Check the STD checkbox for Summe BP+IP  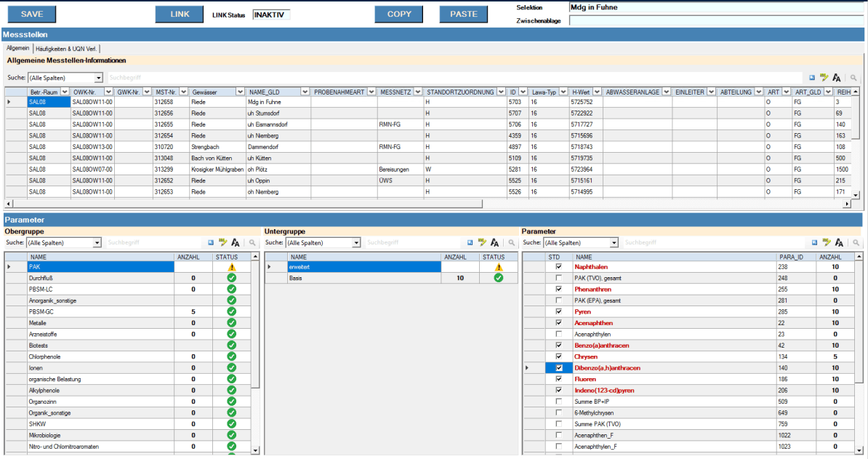pyautogui.click(x=558, y=402)
